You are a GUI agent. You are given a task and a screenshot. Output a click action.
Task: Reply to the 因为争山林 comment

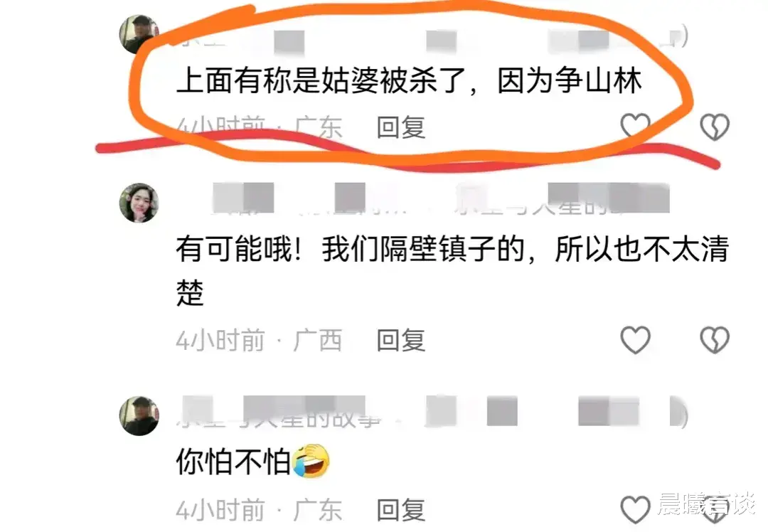(x=400, y=127)
